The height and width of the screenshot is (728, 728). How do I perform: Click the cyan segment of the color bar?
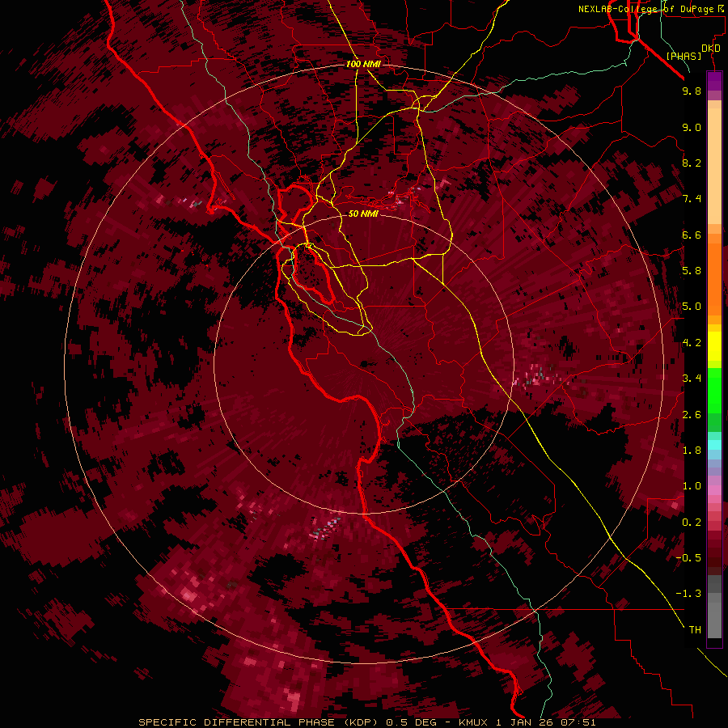tap(714, 445)
